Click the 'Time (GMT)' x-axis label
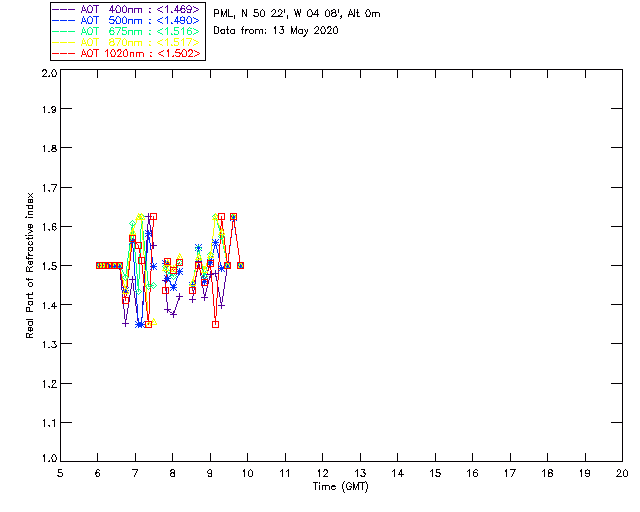Screen dimensions: 640x512 click(340, 487)
